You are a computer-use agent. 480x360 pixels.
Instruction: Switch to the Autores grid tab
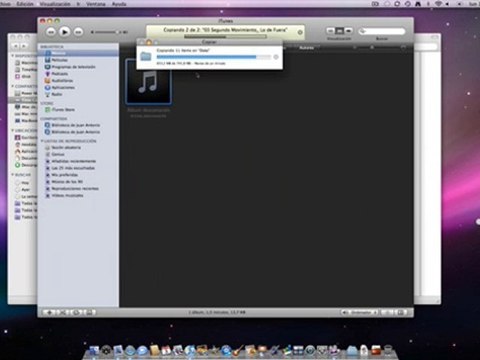[306, 48]
